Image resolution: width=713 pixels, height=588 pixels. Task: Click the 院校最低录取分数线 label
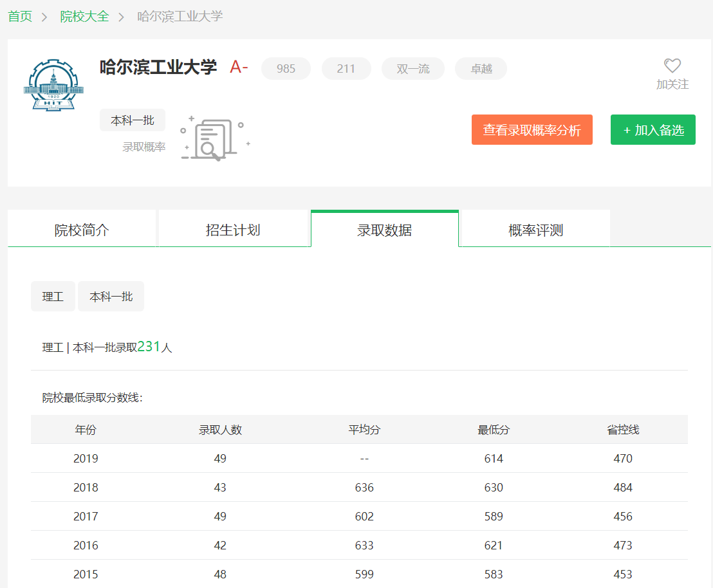(92, 398)
